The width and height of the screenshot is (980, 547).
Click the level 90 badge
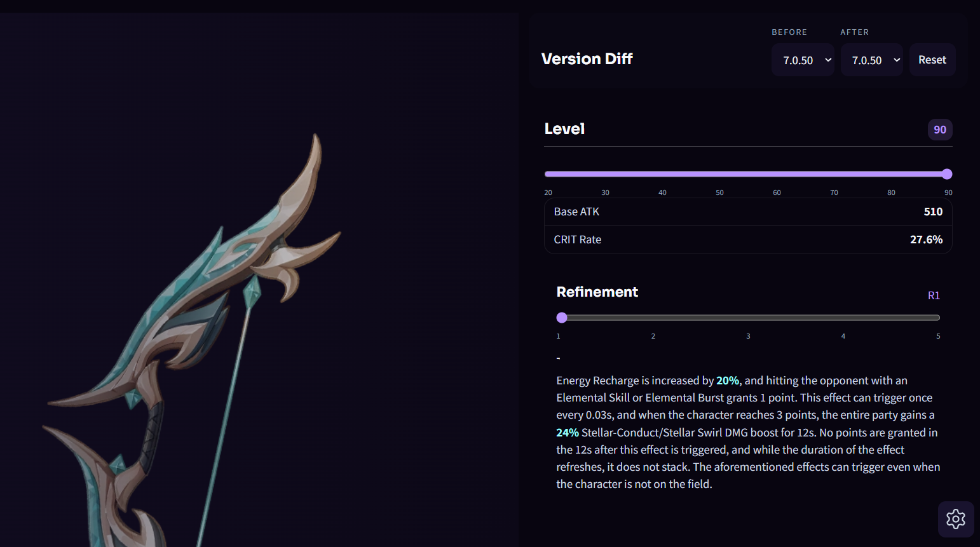940,130
